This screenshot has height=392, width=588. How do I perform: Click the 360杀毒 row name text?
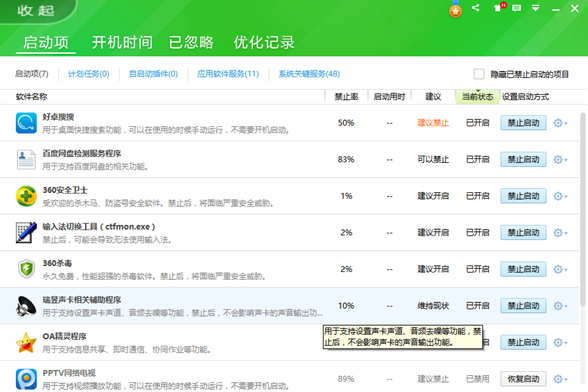click(57, 263)
